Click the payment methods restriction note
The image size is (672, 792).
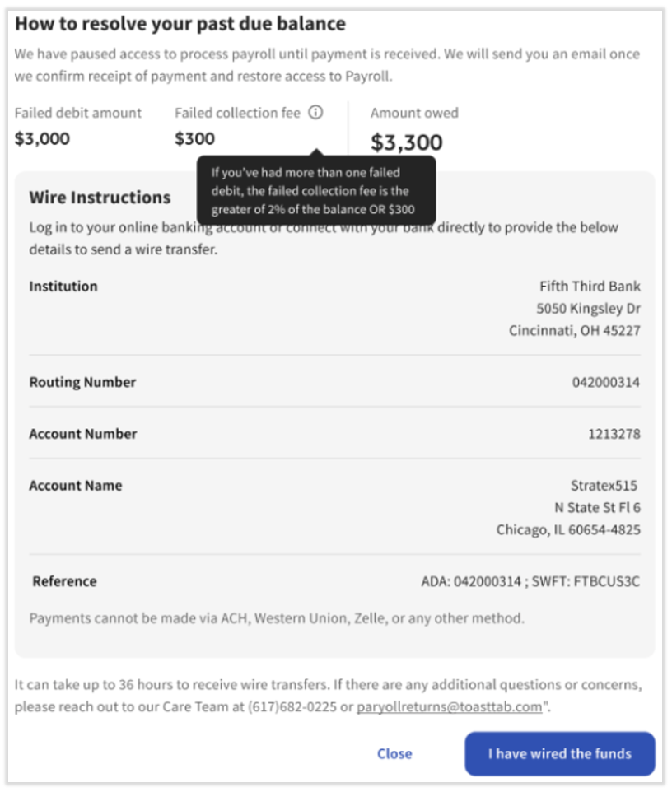(x=277, y=618)
